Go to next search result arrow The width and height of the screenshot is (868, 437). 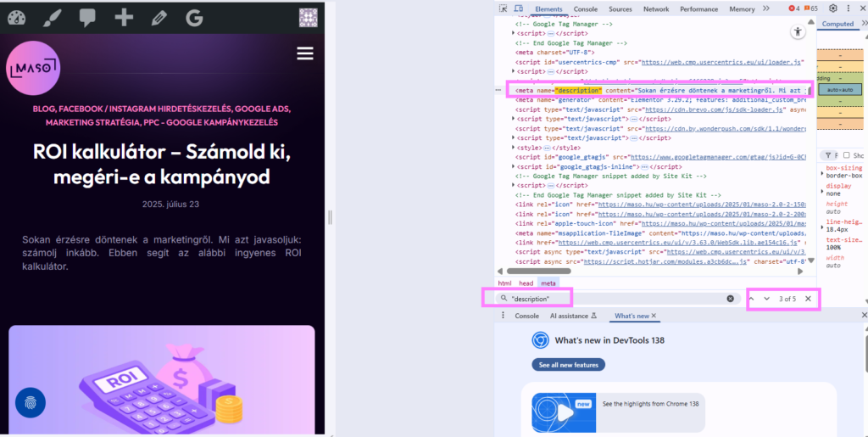click(766, 299)
